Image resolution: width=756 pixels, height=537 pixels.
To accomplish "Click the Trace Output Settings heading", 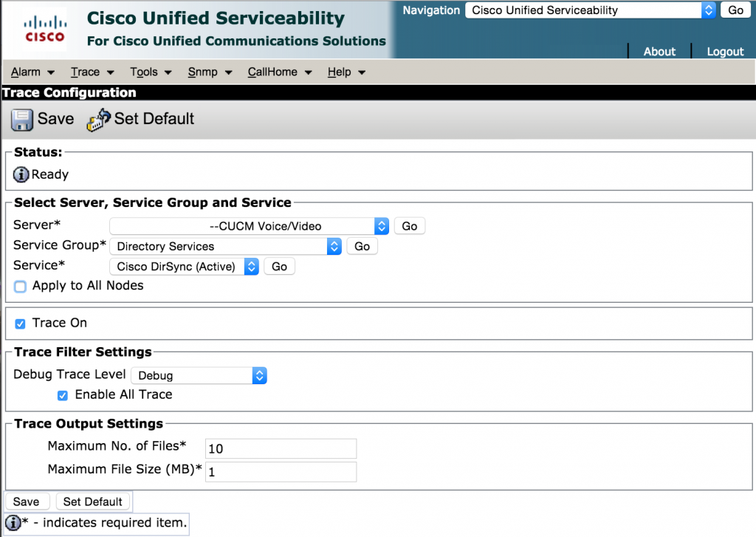I will coord(89,424).
